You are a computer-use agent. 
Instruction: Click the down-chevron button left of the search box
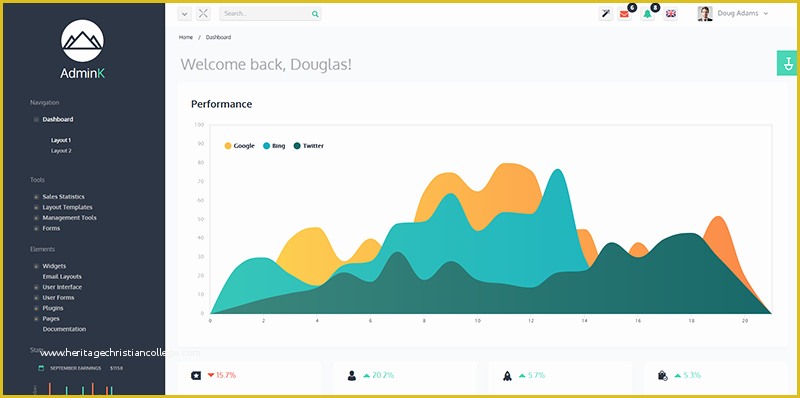(185, 14)
